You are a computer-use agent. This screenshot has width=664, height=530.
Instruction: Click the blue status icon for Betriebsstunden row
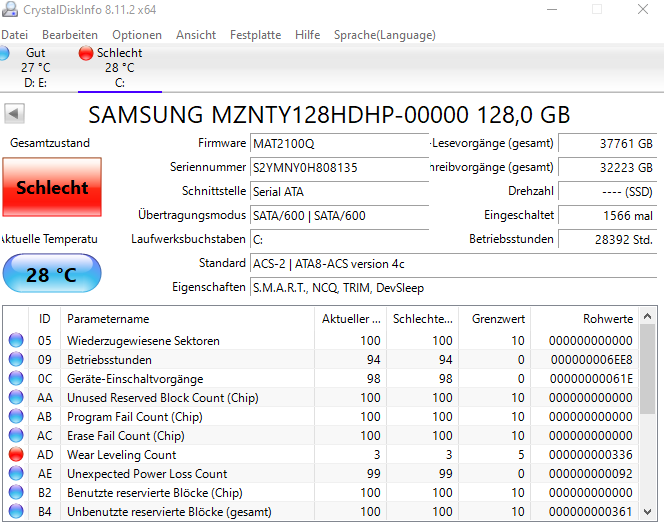pos(16,360)
